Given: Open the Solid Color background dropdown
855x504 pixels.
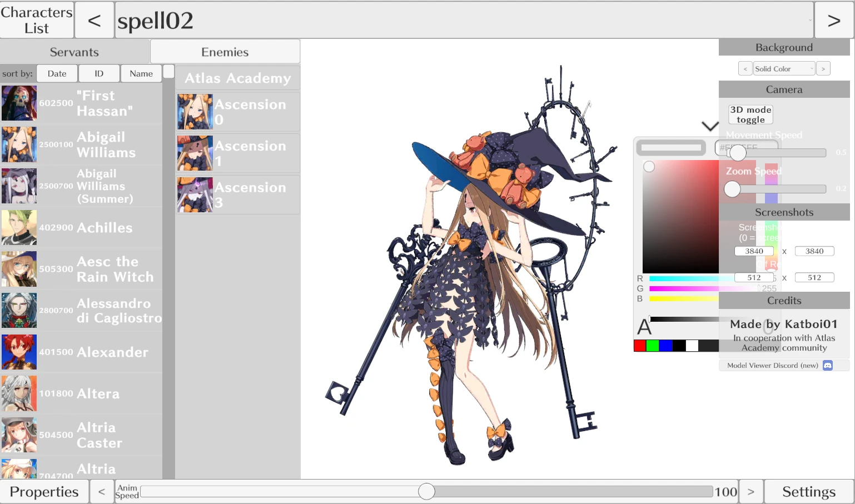Looking at the screenshot, I should [x=784, y=68].
